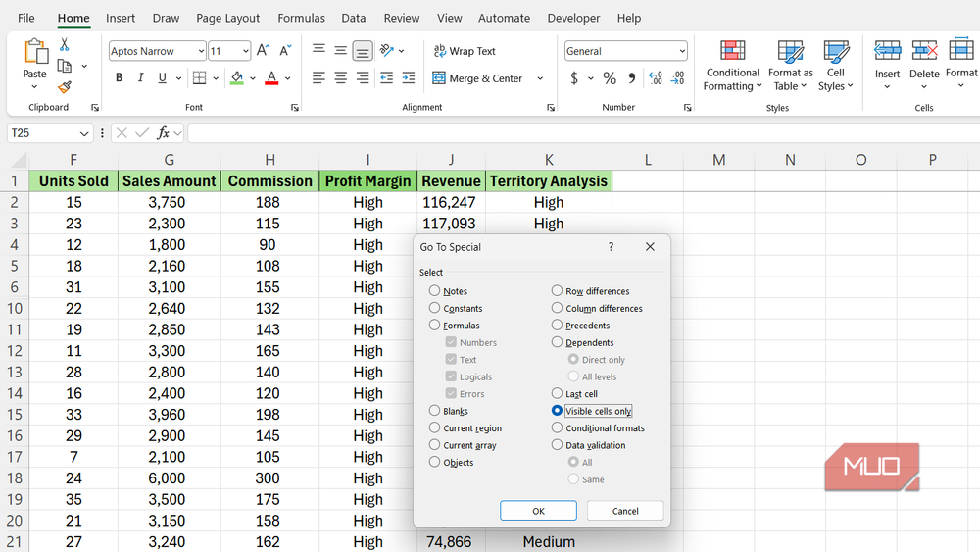
Task: Select the Precedents radio option
Action: click(x=557, y=326)
